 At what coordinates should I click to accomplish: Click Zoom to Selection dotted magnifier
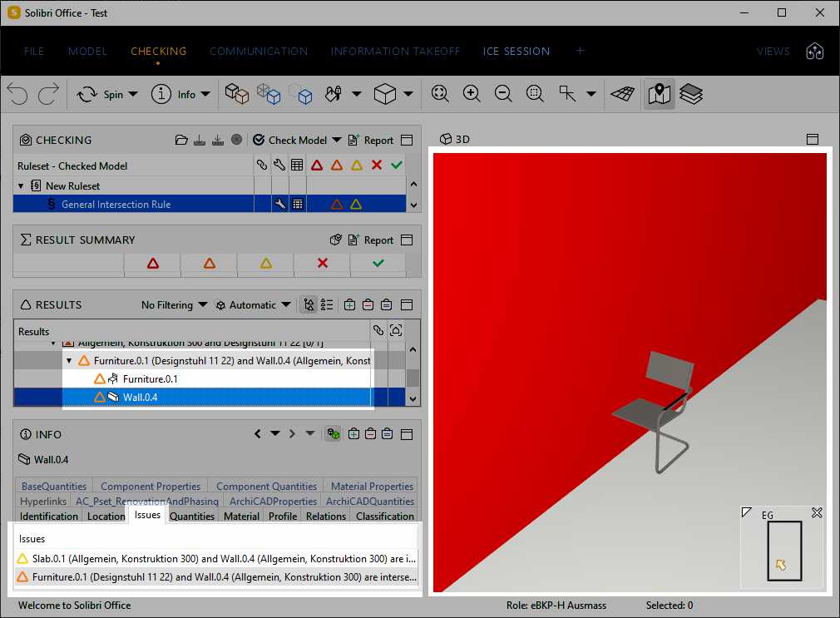click(x=535, y=93)
